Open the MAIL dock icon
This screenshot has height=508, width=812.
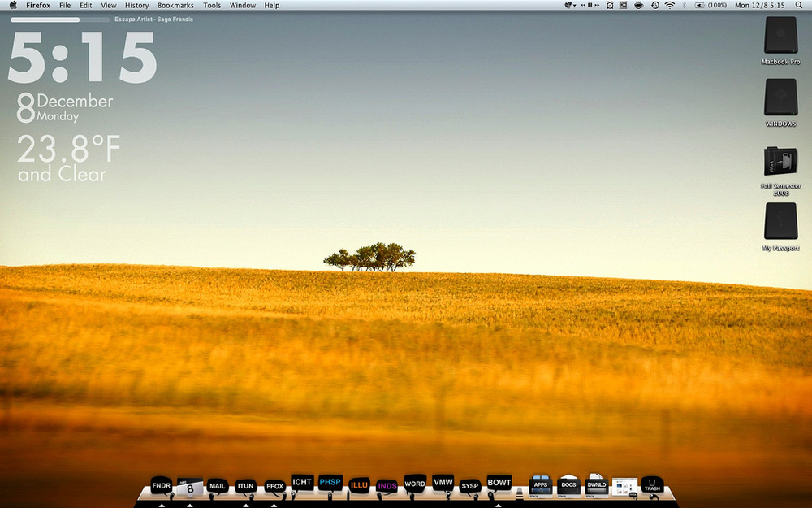217,486
